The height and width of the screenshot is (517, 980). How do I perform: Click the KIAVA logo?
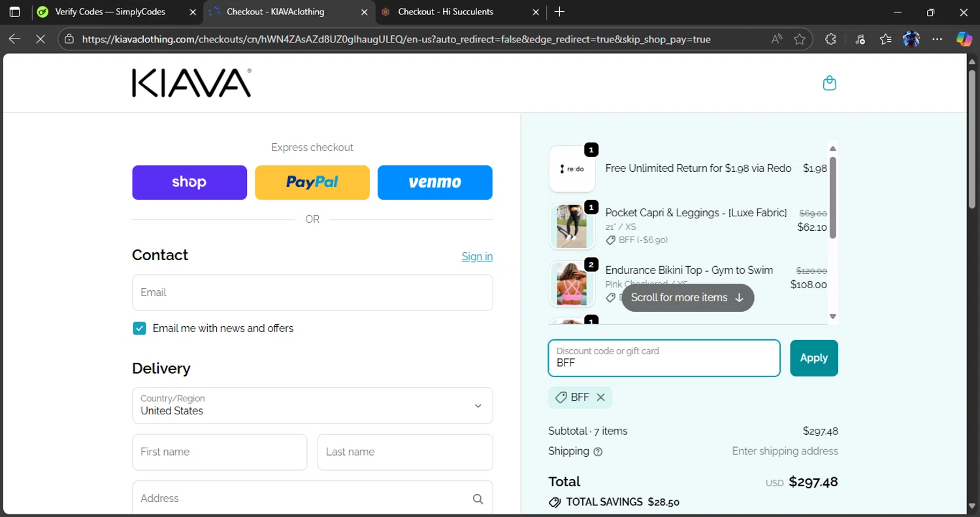coord(191,83)
